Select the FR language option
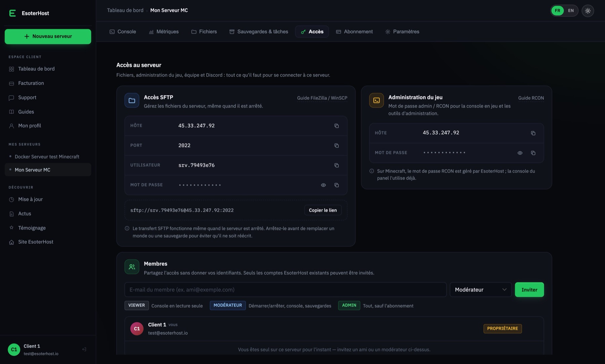Image resolution: width=605 pixels, height=364 pixels. coord(558,11)
